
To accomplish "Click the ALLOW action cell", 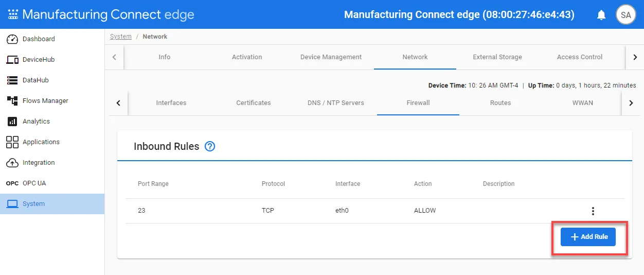I will (x=425, y=211).
